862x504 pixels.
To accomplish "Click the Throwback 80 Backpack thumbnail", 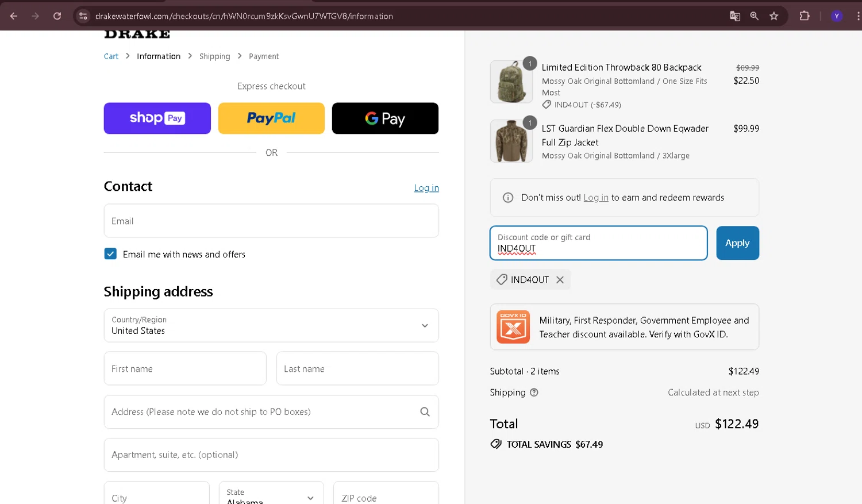I will (x=511, y=82).
